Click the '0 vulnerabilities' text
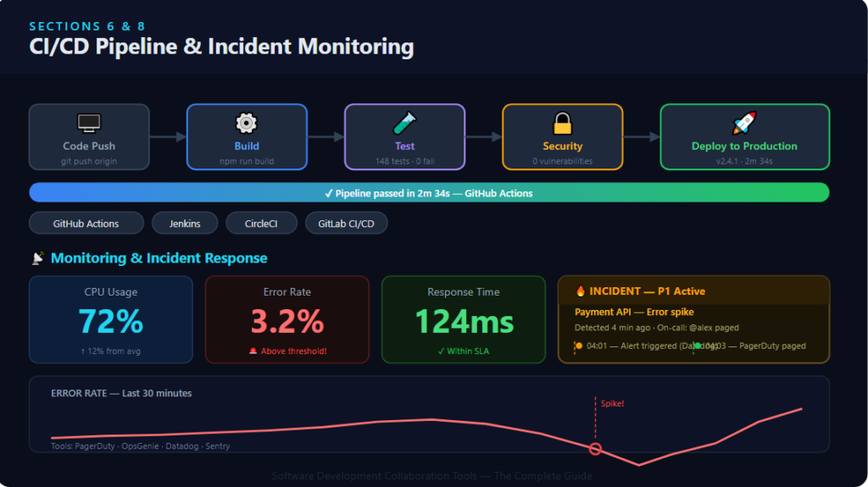This screenshot has width=868, height=487. (563, 162)
